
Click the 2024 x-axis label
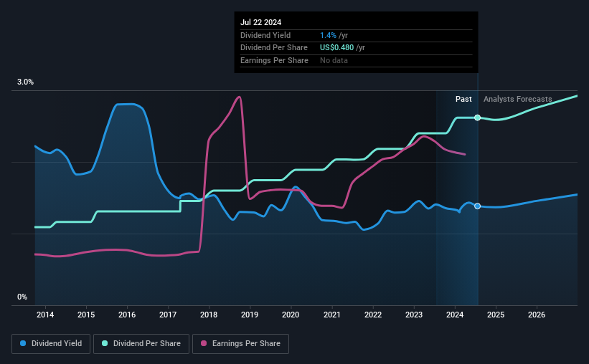pos(455,315)
